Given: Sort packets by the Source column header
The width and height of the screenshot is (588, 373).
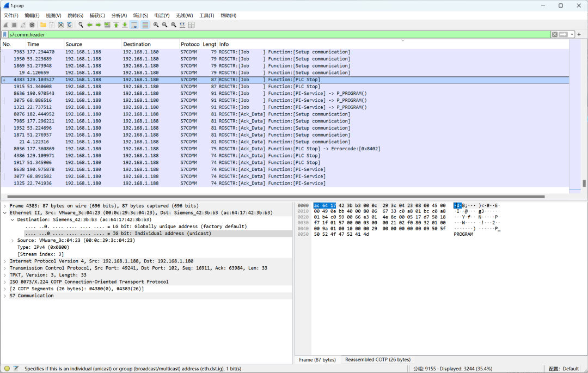Looking at the screenshot, I should (93, 44).
